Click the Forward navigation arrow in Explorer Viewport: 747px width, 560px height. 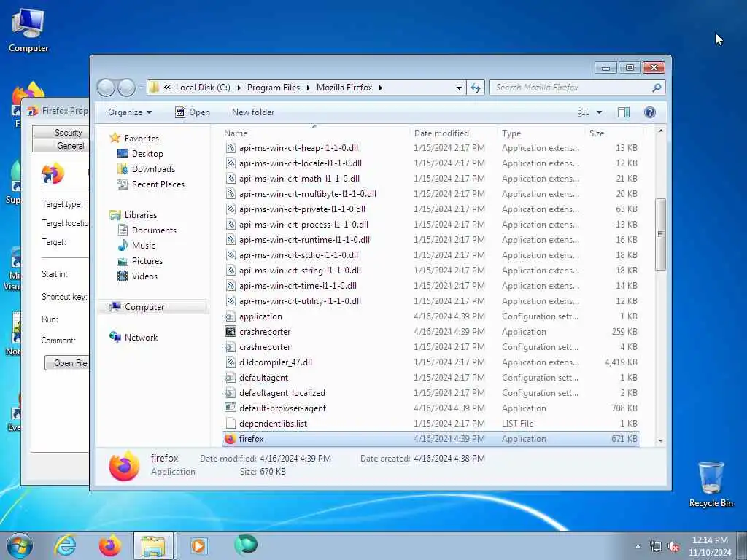[126, 87]
